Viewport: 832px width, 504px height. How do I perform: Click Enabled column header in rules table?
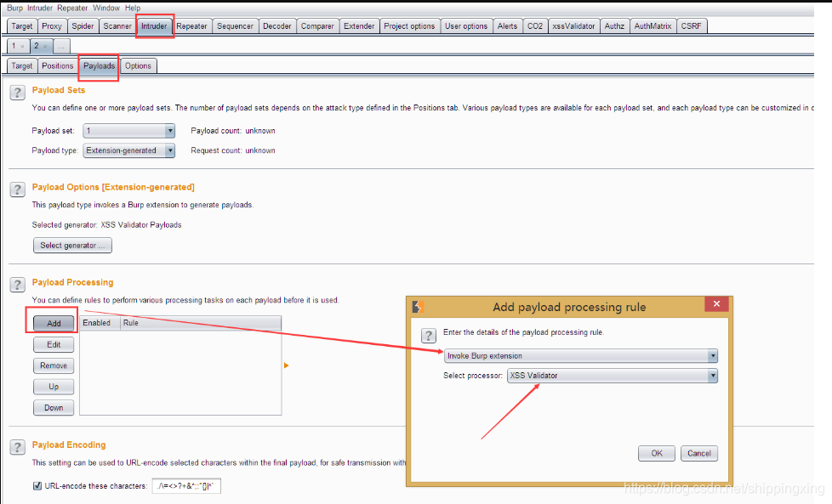click(x=100, y=323)
